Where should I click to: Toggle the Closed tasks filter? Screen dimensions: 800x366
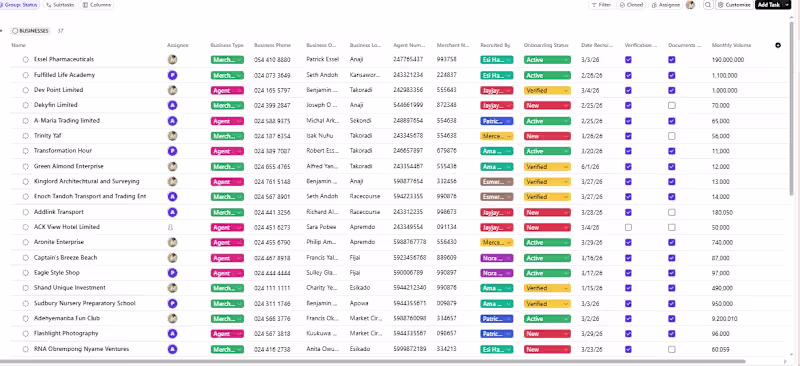(x=631, y=5)
